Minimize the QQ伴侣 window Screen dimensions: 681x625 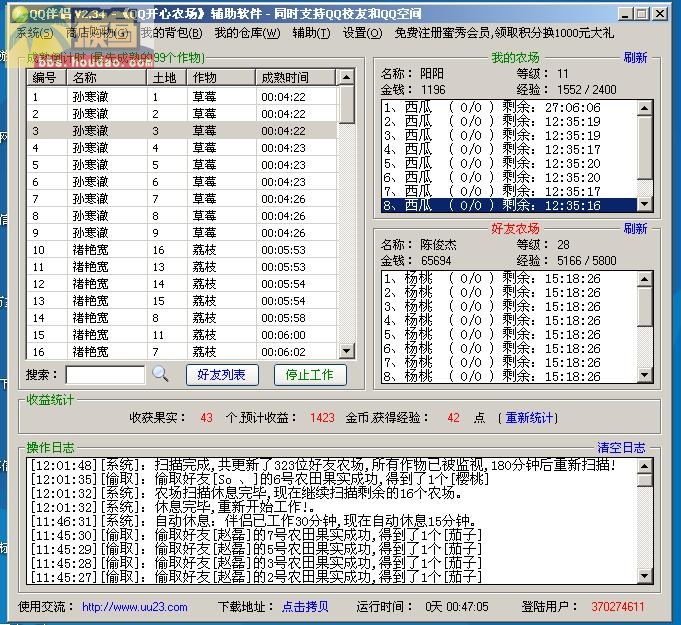(625, 14)
